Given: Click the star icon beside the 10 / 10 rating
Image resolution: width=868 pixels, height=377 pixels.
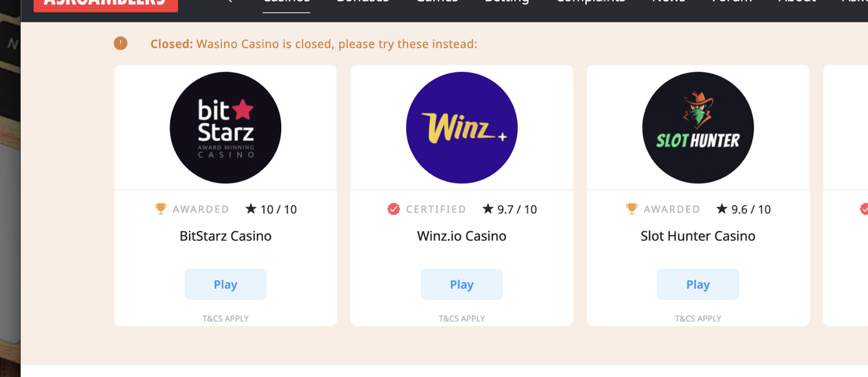Looking at the screenshot, I should 251,208.
